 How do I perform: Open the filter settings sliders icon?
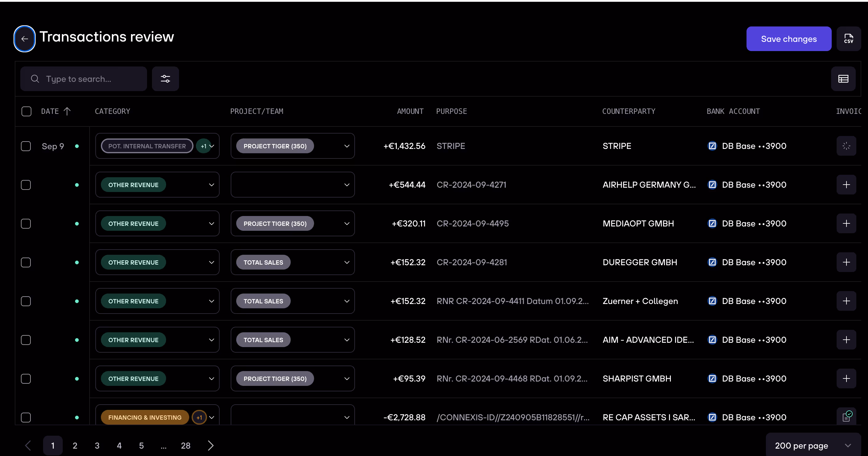(165, 79)
